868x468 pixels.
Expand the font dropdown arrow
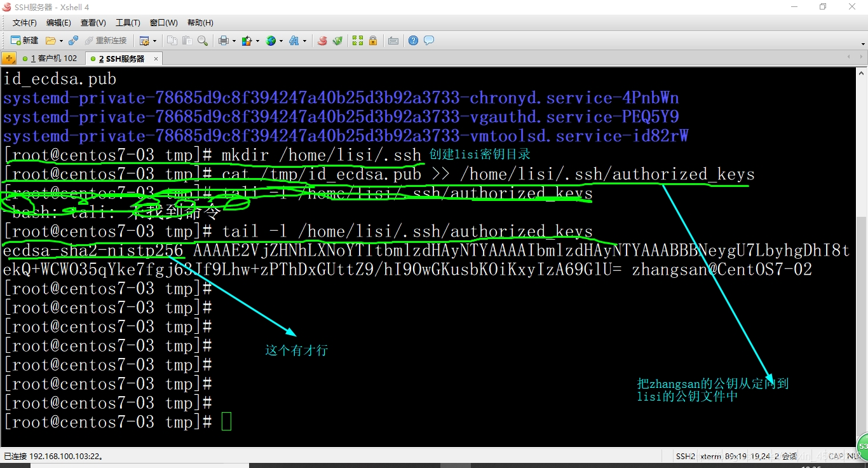[x=304, y=41]
